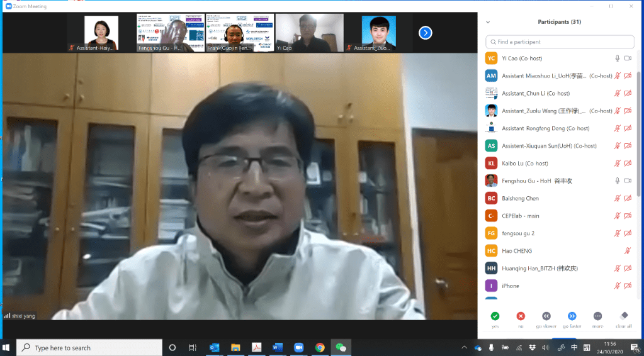
Task: Collapse the Participants panel chevron
Action: point(487,22)
